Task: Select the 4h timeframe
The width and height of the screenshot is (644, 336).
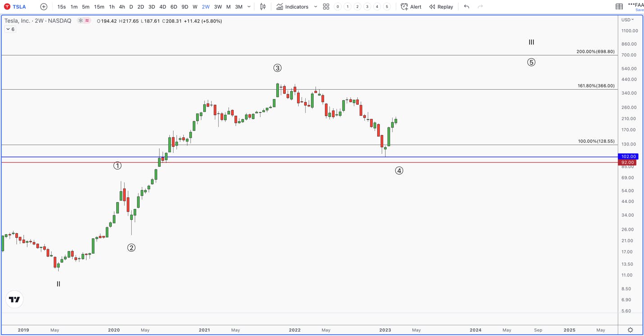Action: 122,7
